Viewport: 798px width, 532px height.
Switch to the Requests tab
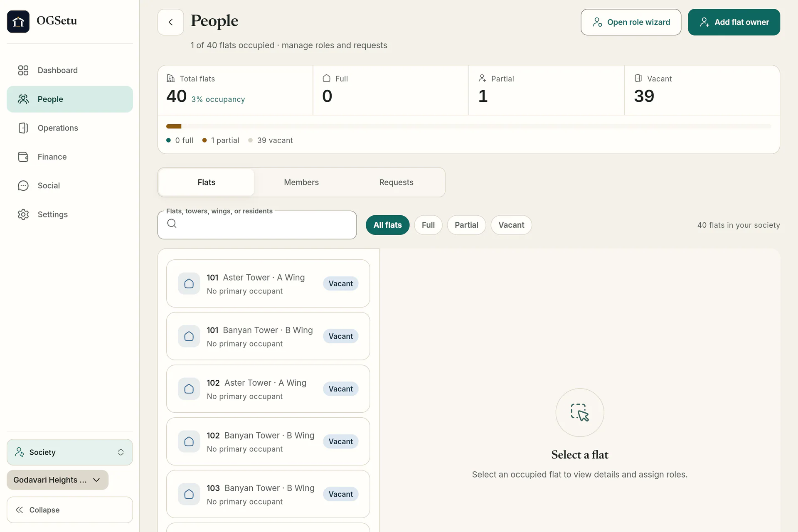coord(396,182)
